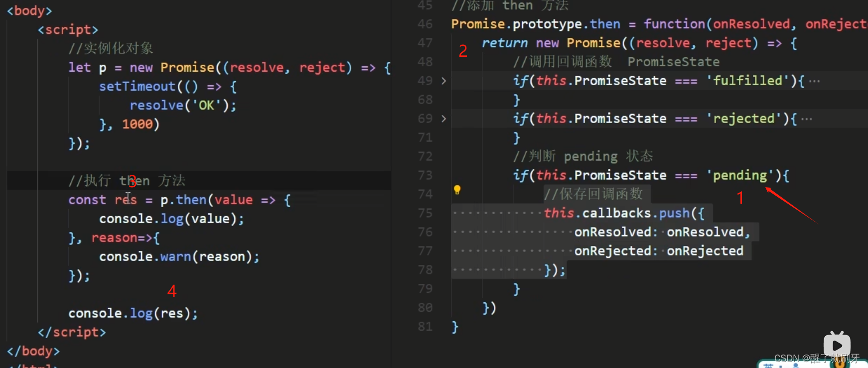Click the closing '});' on line 78
The image size is (868, 368).
(555, 270)
